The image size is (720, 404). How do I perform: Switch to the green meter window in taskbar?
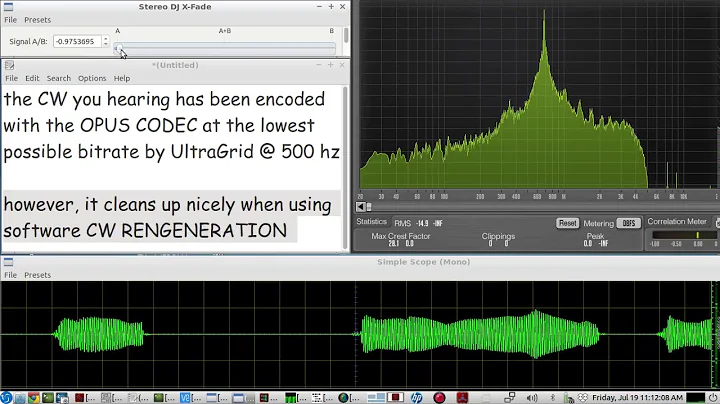[x=296, y=398]
